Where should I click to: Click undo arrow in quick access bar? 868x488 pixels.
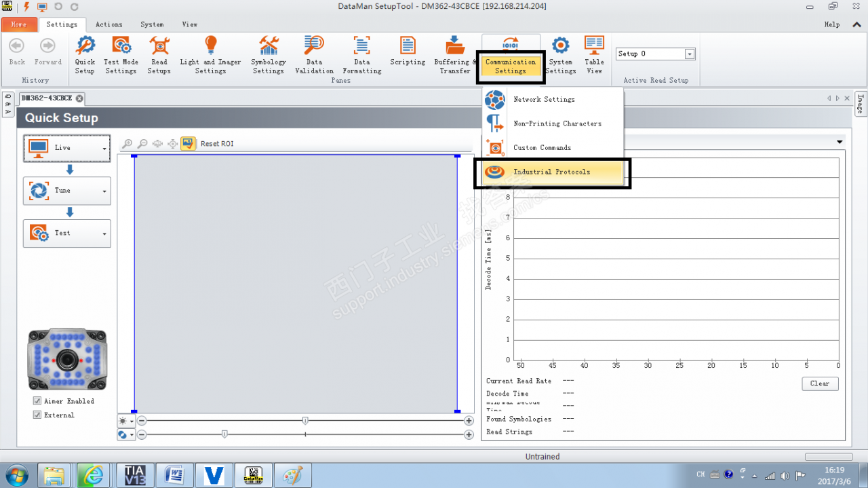[x=58, y=7]
